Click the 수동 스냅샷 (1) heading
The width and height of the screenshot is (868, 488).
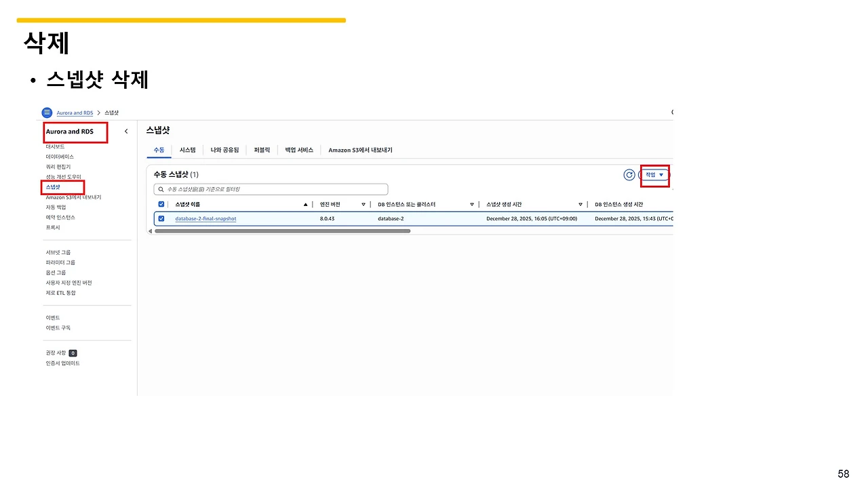click(176, 175)
